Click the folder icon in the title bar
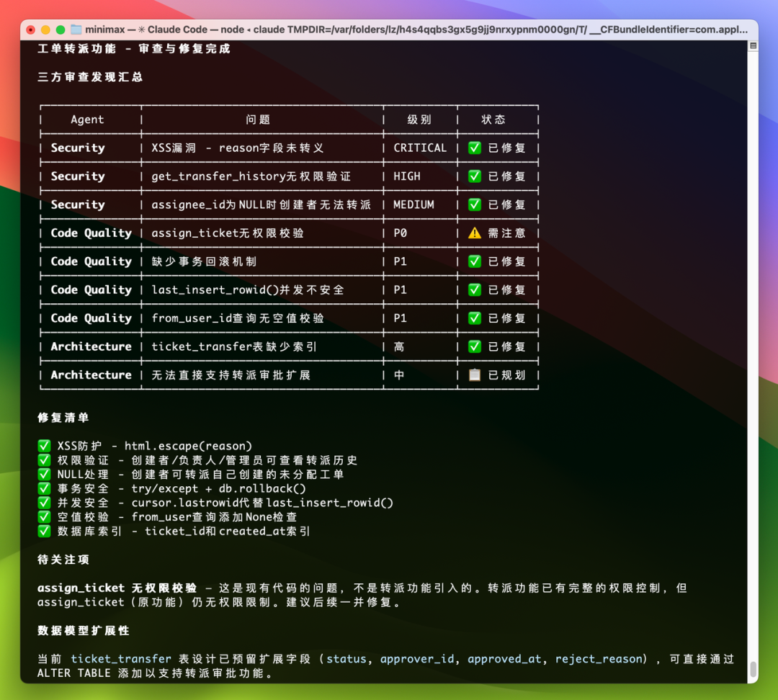Viewport: 778px width, 700px height. (x=76, y=30)
